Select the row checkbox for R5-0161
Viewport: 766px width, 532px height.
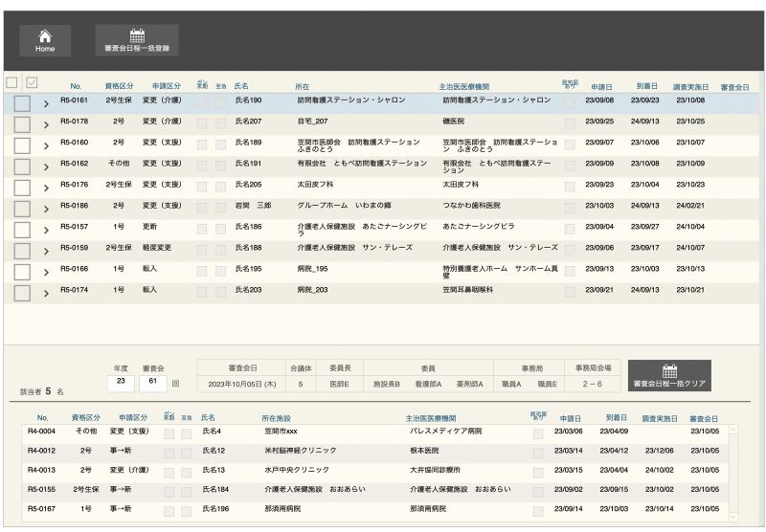click(21, 100)
